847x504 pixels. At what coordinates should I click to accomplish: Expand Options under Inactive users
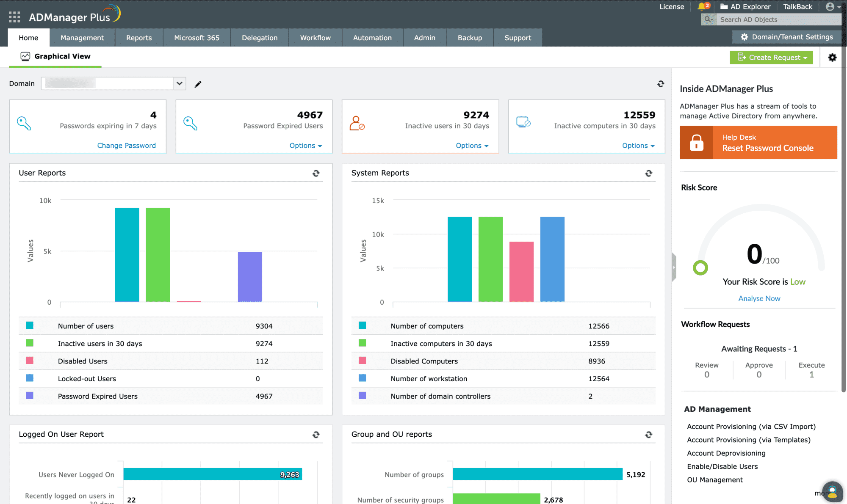(x=472, y=146)
